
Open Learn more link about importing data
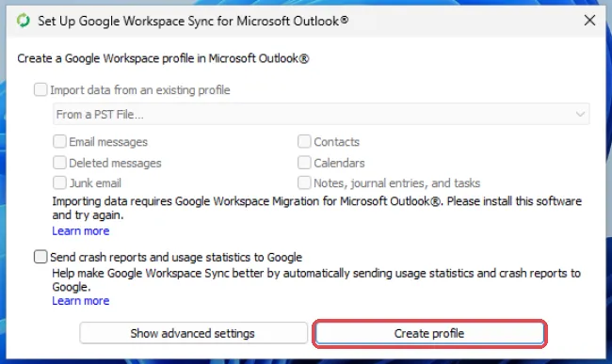click(x=81, y=231)
